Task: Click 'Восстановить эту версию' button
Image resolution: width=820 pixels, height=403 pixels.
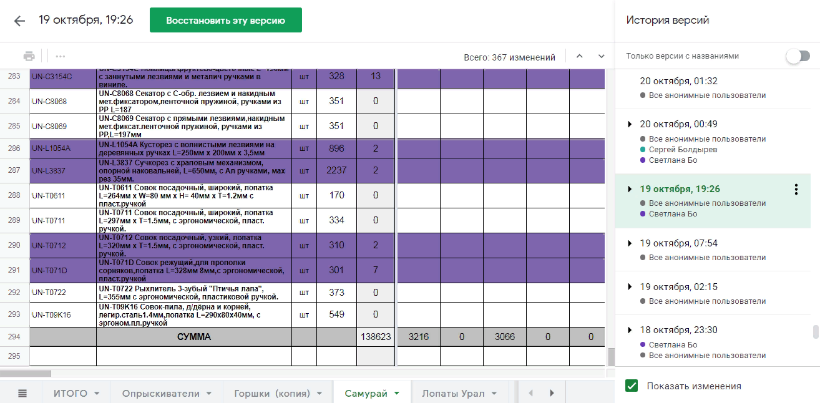Action: [225, 20]
